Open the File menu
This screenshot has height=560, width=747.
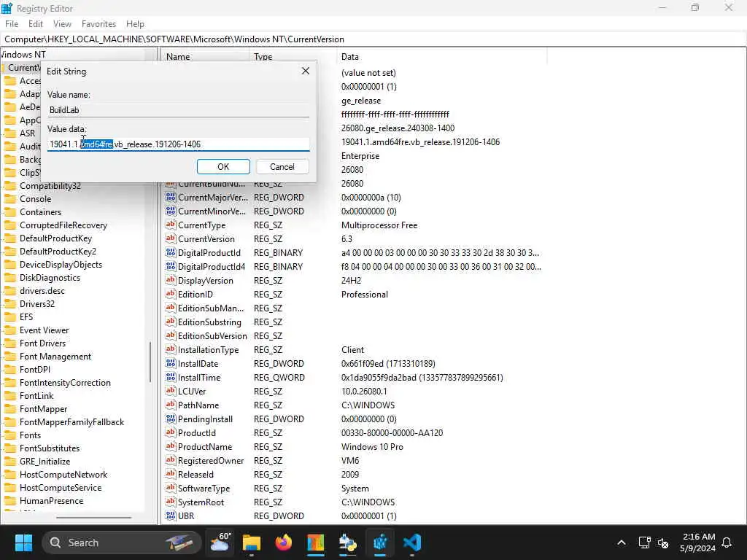12,24
